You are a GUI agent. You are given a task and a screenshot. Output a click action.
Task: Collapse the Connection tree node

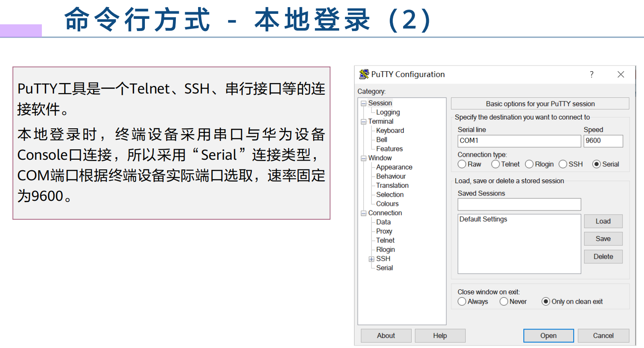click(x=363, y=213)
